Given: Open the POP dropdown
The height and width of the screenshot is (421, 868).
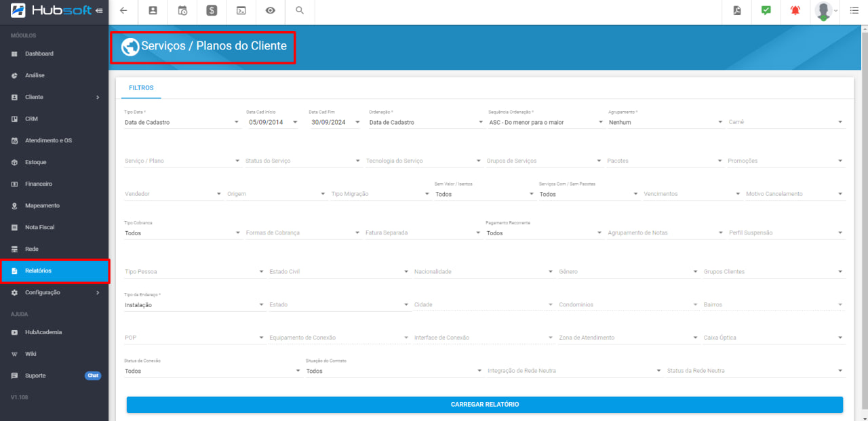Looking at the screenshot, I should tap(195, 338).
